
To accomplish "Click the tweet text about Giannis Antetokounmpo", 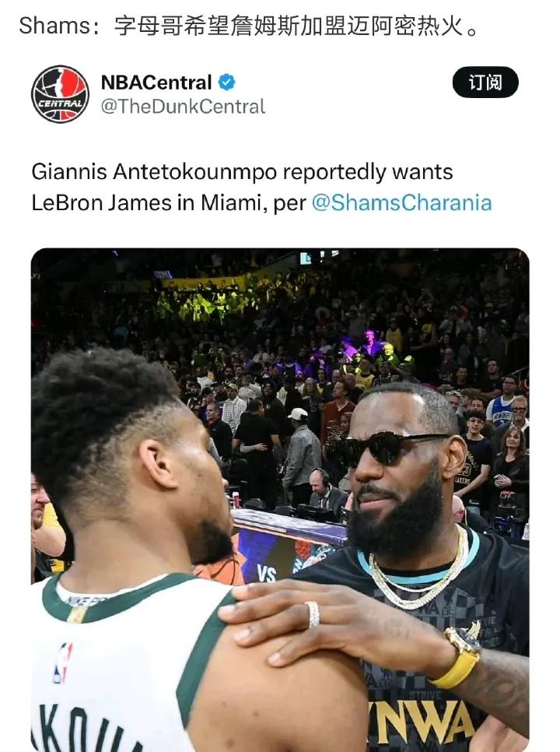I will [261, 187].
